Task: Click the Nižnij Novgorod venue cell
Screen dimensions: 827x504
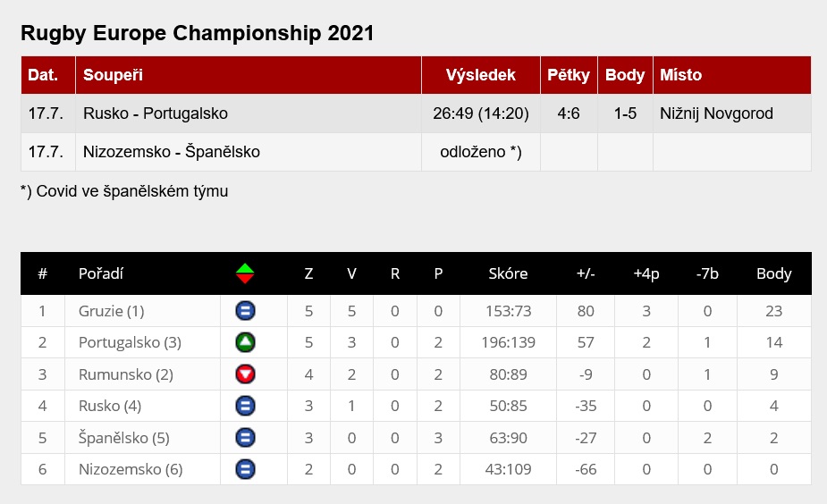Action: tap(716, 113)
